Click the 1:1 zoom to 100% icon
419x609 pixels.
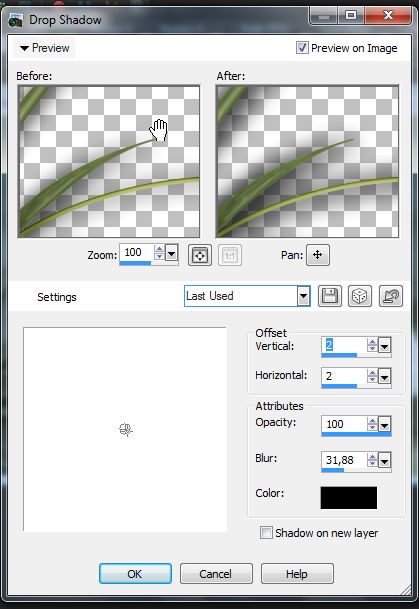pos(230,255)
